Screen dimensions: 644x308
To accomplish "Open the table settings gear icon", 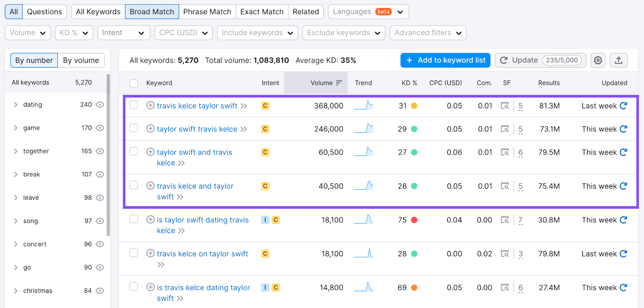I will point(598,60).
